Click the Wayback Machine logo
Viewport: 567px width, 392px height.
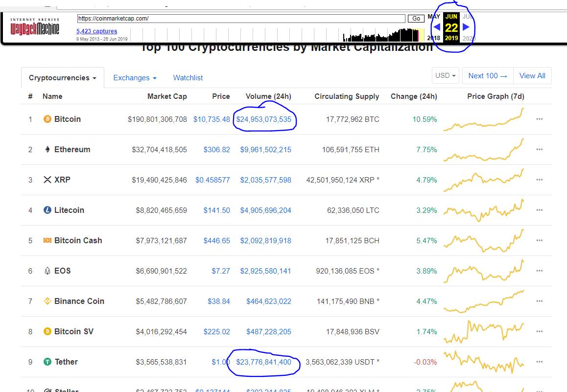[x=35, y=26]
